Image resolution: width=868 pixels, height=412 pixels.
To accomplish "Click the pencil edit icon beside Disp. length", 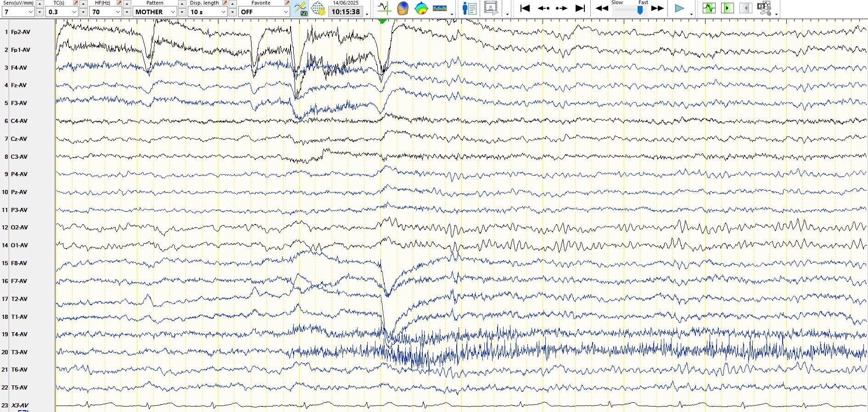I will 225,3.
